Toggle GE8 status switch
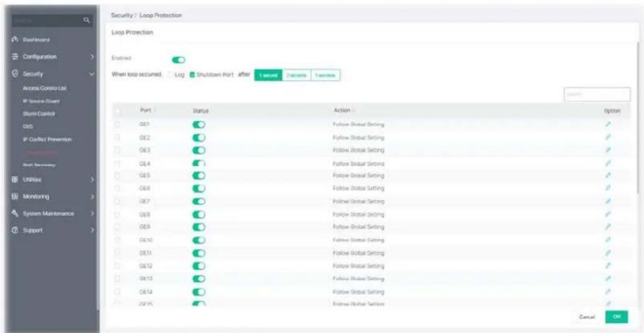This screenshot has width=644, height=333. point(199,214)
